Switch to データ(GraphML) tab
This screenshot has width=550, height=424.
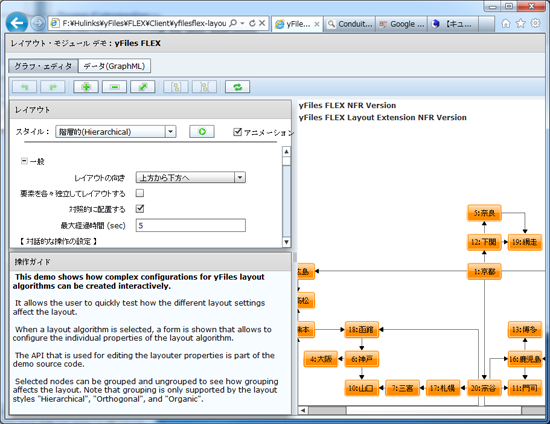pos(114,66)
